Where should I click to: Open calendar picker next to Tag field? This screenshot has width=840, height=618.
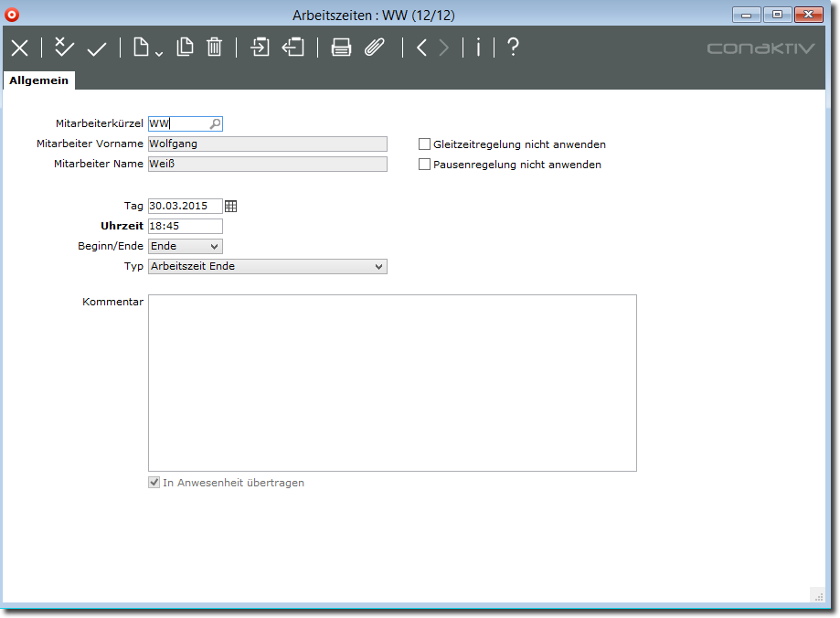230,207
